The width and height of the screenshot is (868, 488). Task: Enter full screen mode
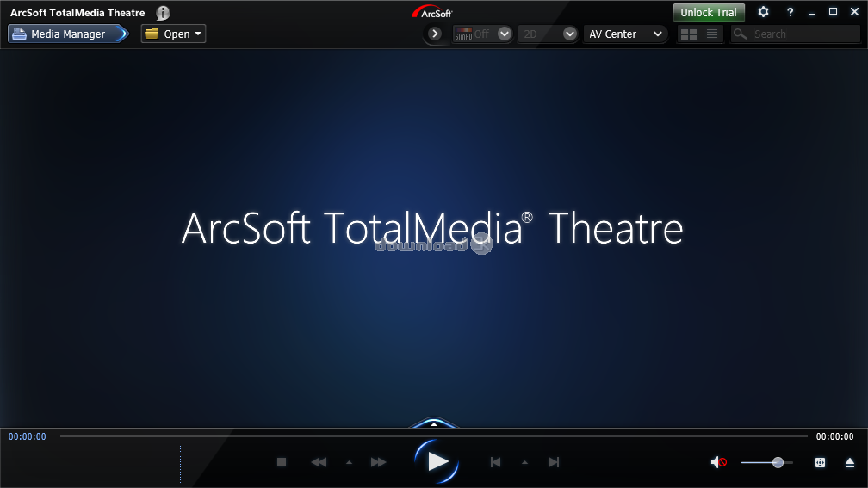tap(820, 462)
